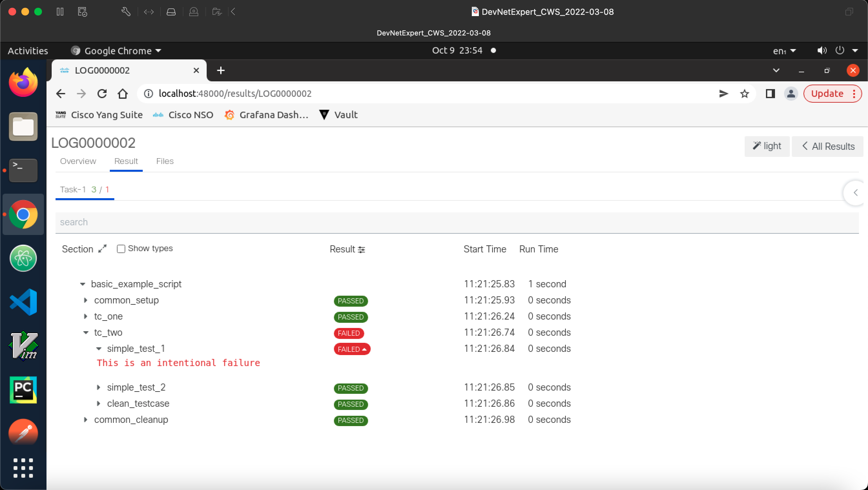The width and height of the screenshot is (868, 490).
Task: Click the expand-all arrows next to Section
Action: pos(102,249)
